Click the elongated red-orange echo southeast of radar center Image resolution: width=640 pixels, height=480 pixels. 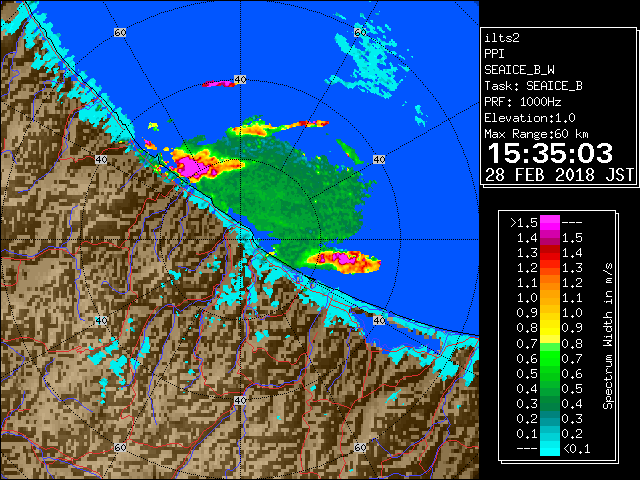[x=344, y=261]
